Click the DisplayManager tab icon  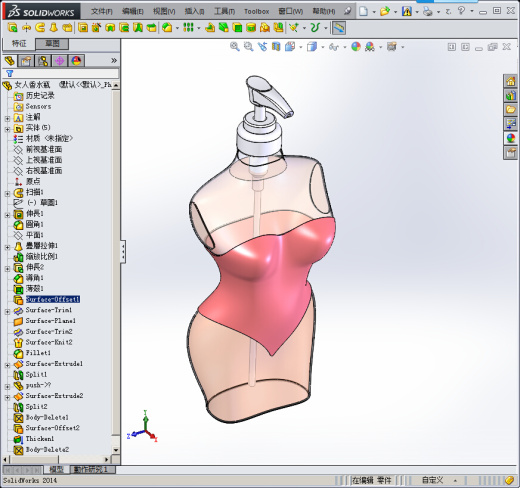tap(76, 61)
